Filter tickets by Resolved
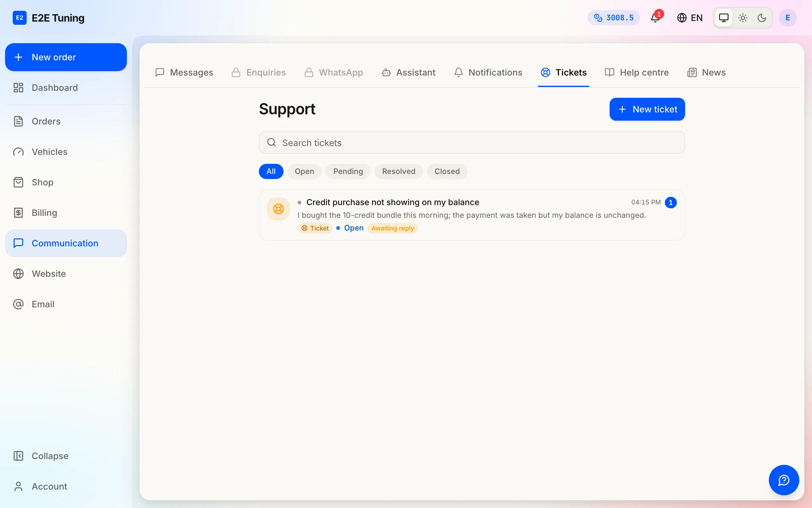Viewport: 812px width, 508px height. pos(398,171)
